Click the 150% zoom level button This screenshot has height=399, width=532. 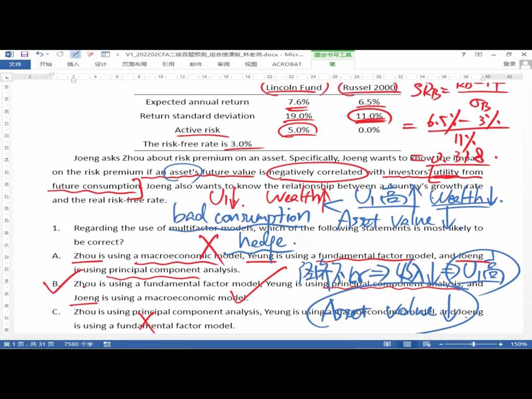click(x=518, y=344)
